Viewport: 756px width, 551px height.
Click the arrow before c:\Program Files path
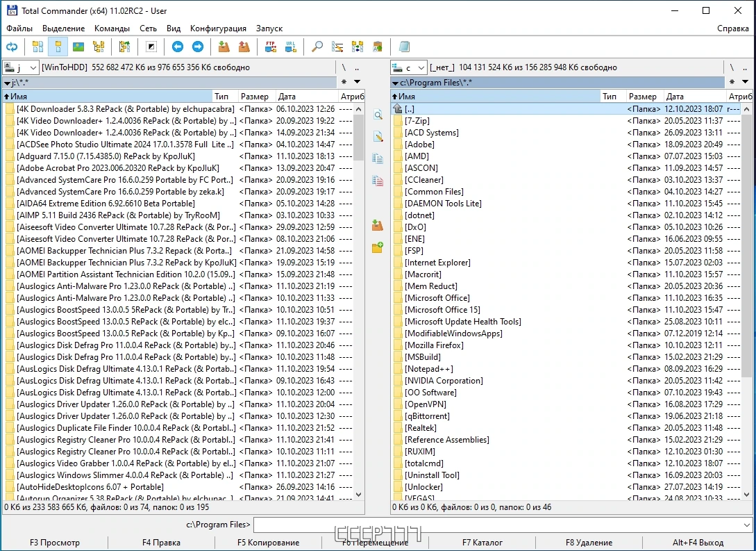pos(396,83)
